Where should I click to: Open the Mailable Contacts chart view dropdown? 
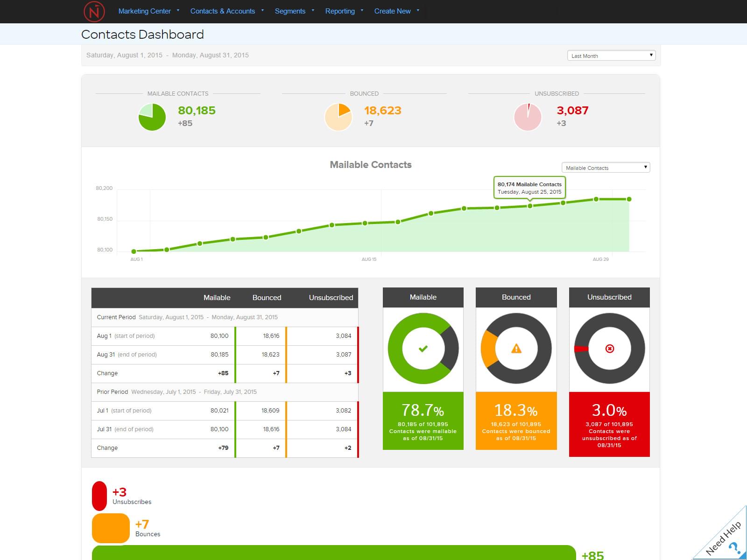click(605, 167)
